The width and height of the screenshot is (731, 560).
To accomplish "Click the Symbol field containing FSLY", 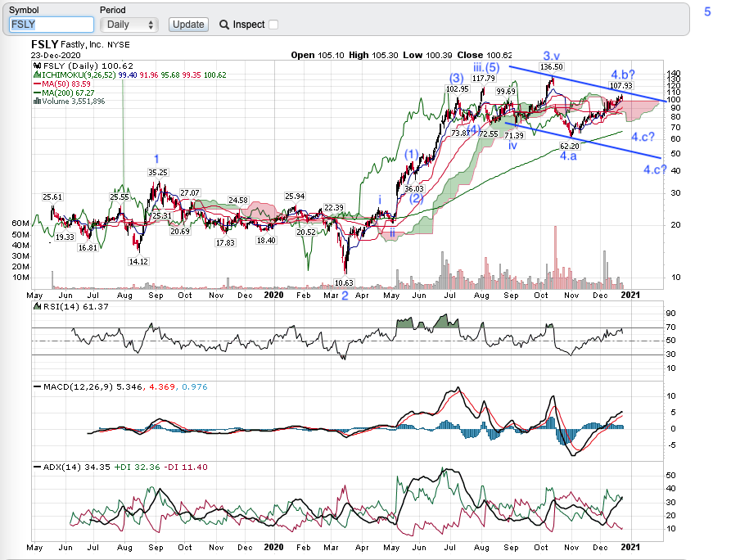I will click(x=52, y=25).
